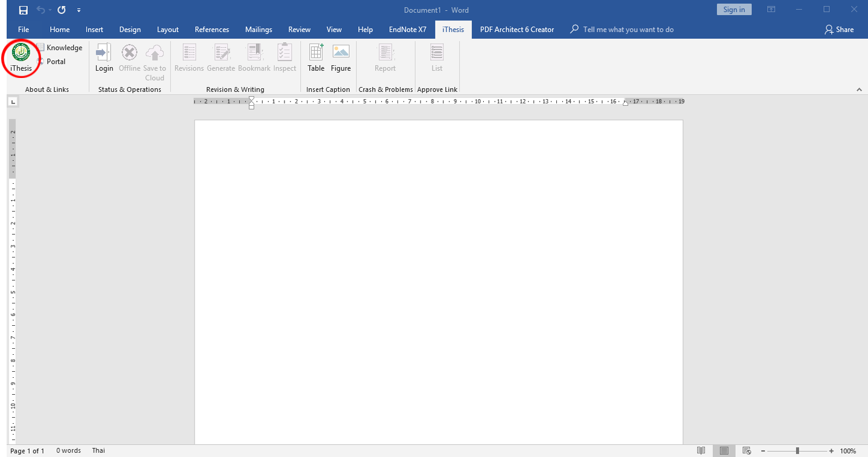Click the zoom in plus button

(x=832, y=451)
